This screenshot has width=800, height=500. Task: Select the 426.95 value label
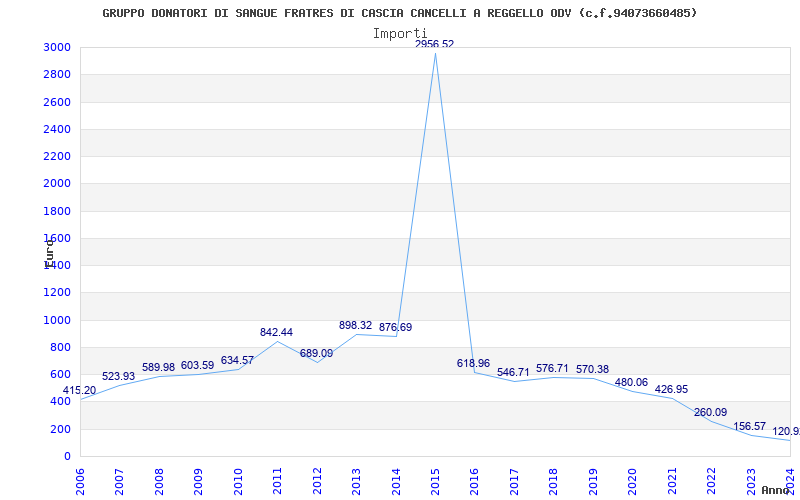pyautogui.click(x=671, y=389)
